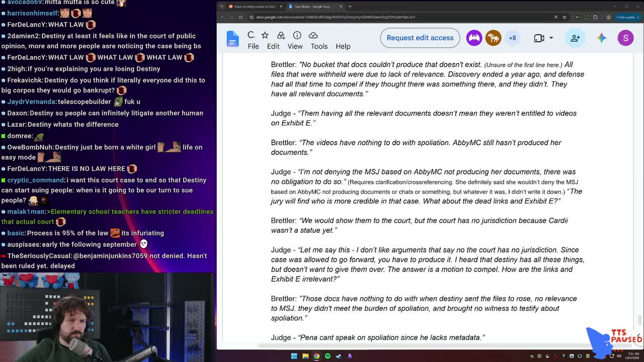Click chat username TheSeriouslyCasual
Viewport: 644px width, 362px height.
point(39,256)
